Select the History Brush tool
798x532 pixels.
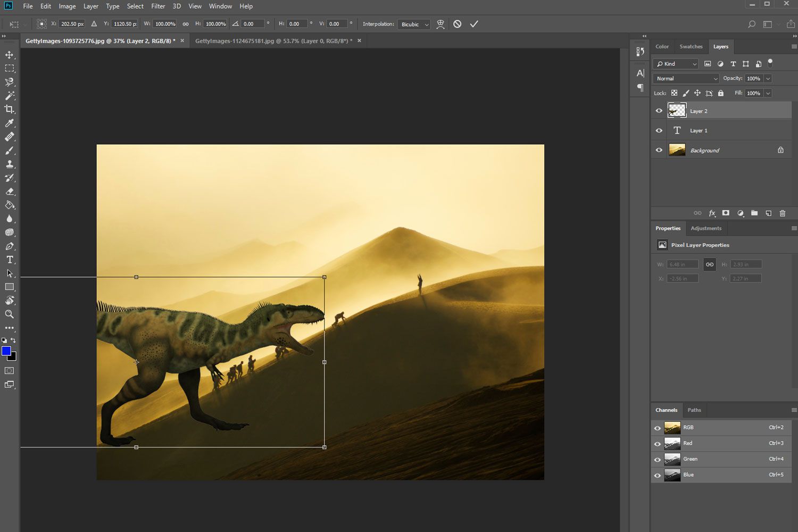[x=10, y=178]
